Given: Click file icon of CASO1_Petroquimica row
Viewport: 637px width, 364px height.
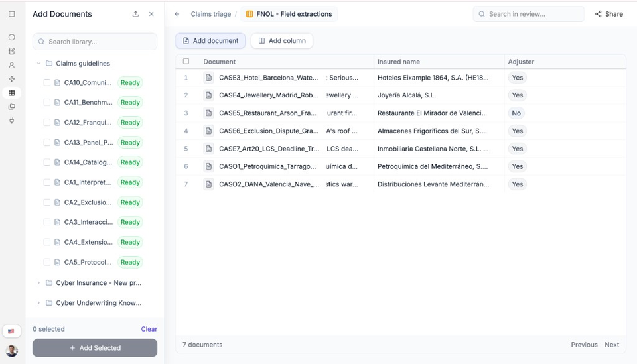Looking at the screenshot, I should (x=208, y=166).
